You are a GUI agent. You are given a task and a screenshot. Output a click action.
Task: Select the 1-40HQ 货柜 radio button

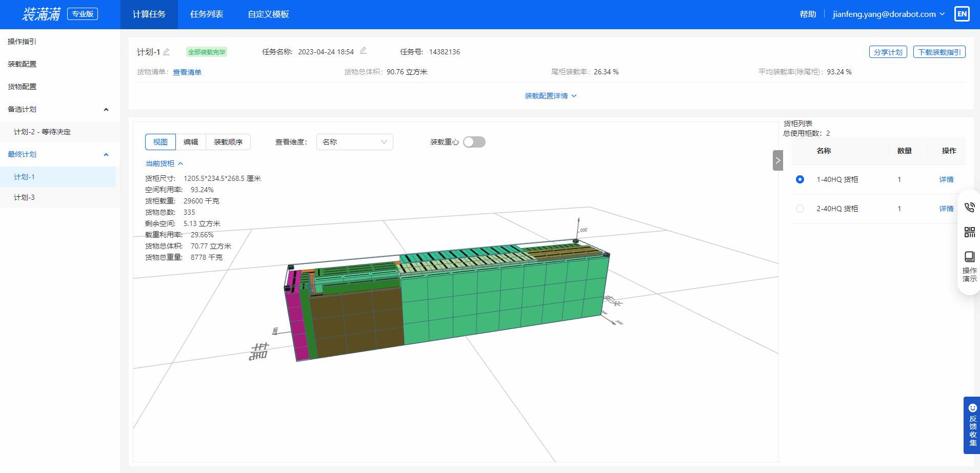click(799, 179)
